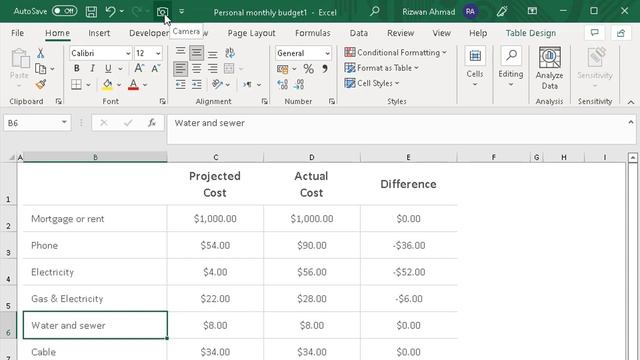
Task: Toggle Bottom Align button
Action: click(213, 53)
